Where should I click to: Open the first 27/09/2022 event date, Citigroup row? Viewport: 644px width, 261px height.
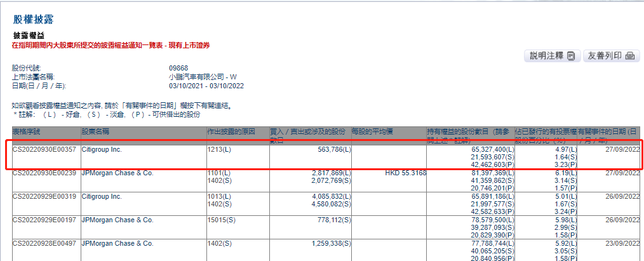623,150
